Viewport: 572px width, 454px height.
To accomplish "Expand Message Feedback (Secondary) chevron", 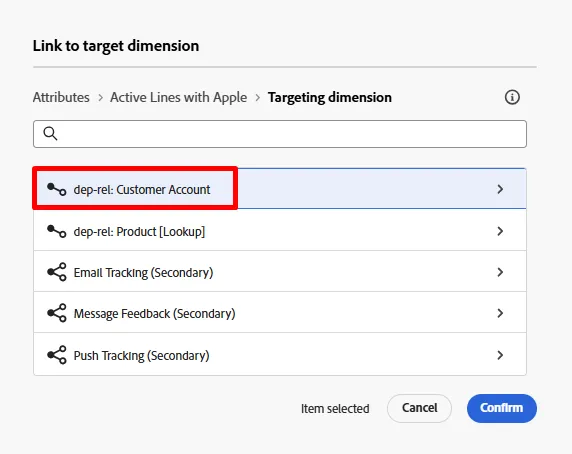I will tap(500, 313).
